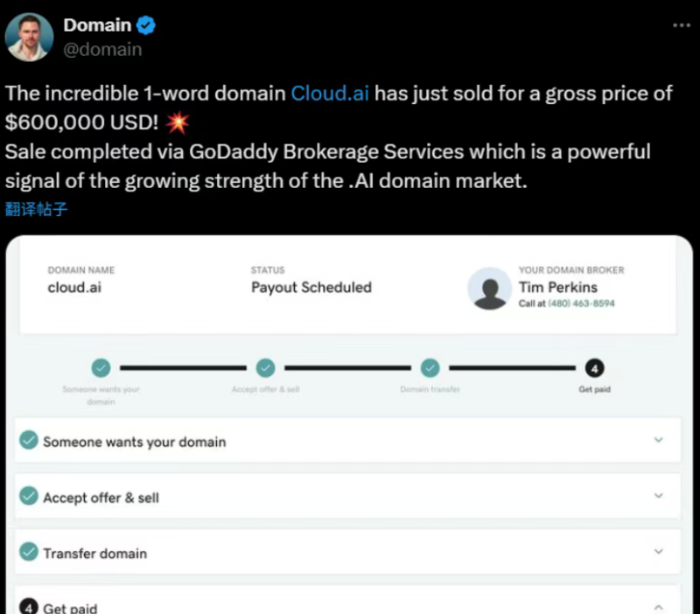Click the second progress step checkmark circle
The height and width of the screenshot is (614, 700).
tap(265, 368)
